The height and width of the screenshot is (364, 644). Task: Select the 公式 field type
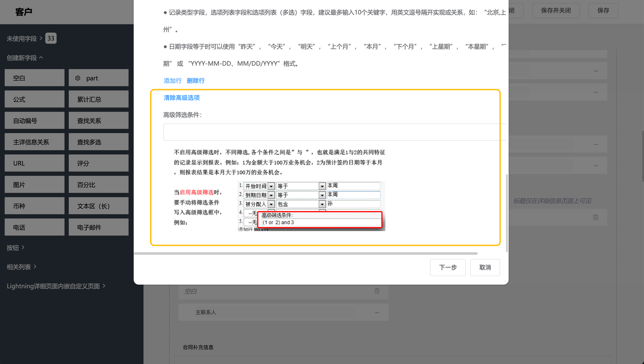34,99
